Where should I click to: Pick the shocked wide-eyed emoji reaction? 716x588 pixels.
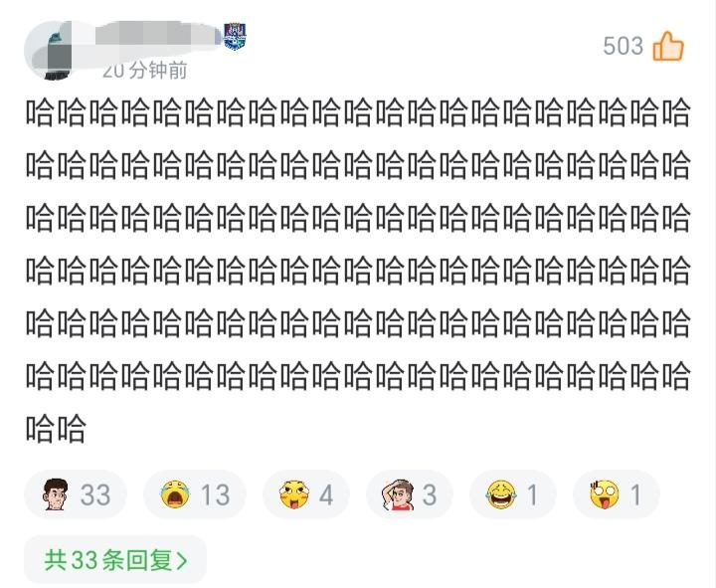(605, 494)
